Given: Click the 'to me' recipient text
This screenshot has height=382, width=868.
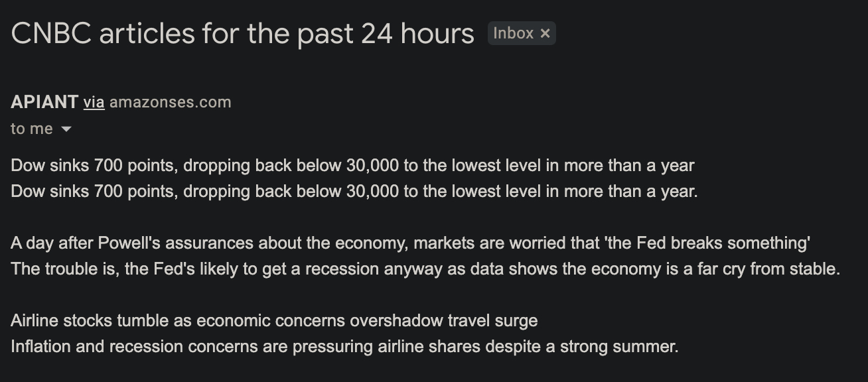Looking at the screenshot, I should [31, 129].
